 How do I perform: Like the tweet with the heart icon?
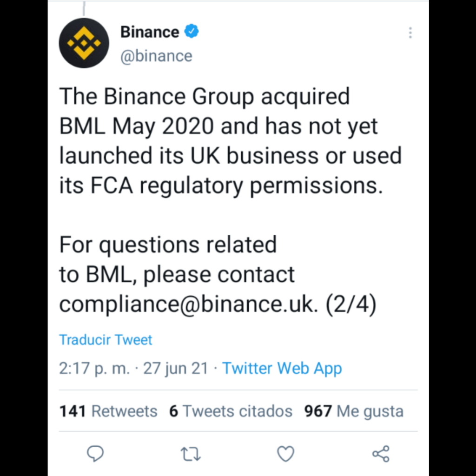(285, 454)
